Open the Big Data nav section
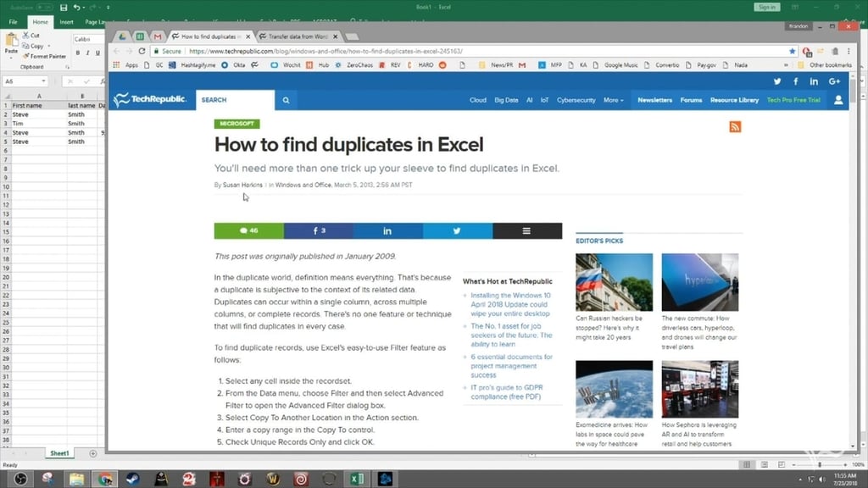The width and height of the screenshot is (868, 488). point(506,100)
